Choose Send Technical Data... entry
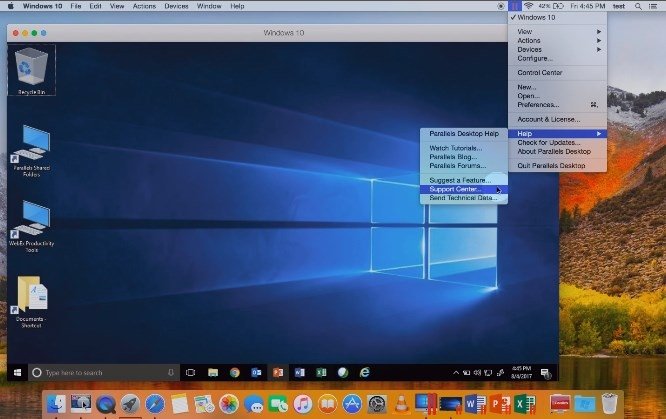 [464, 198]
